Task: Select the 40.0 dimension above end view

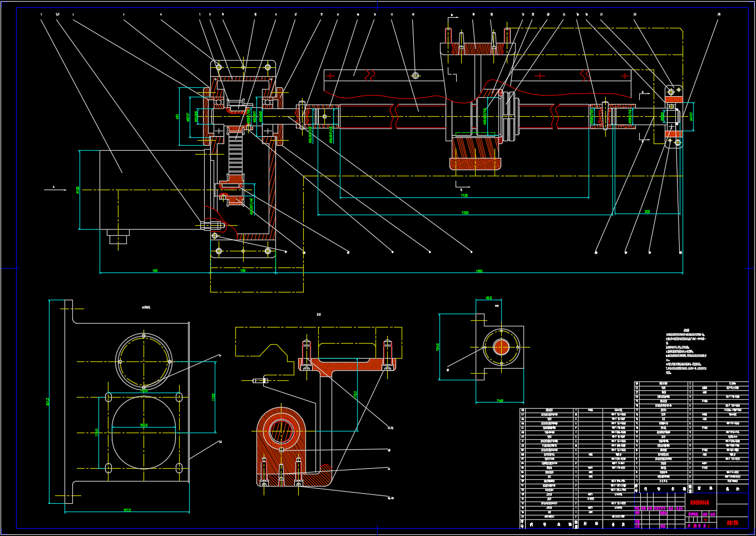Action: pos(488,298)
